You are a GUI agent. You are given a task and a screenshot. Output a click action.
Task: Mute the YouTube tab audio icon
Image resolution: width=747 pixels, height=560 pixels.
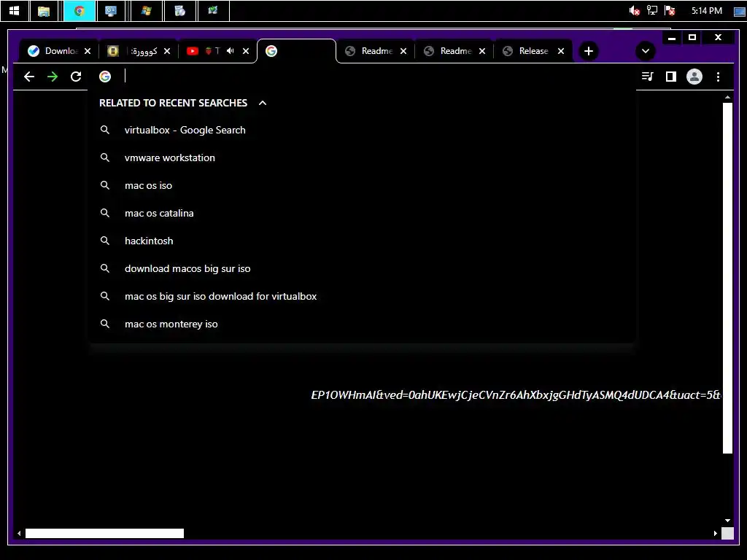point(231,50)
